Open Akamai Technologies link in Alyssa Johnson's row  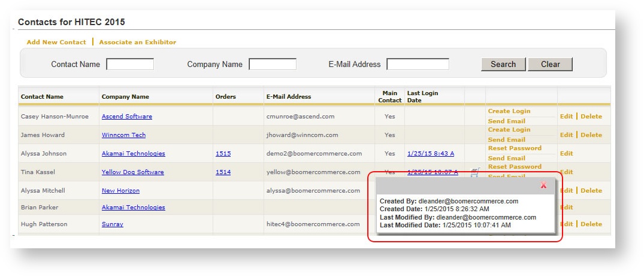coord(134,154)
